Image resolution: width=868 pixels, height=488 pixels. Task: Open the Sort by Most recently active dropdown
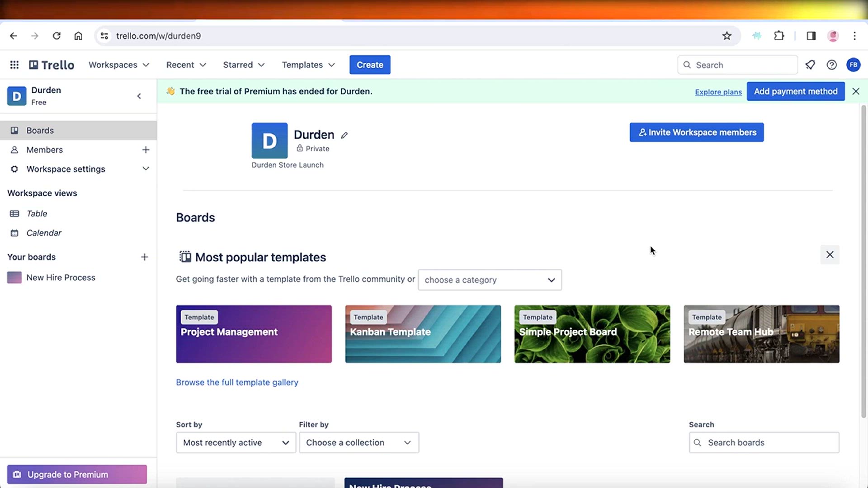click(236, 442)
